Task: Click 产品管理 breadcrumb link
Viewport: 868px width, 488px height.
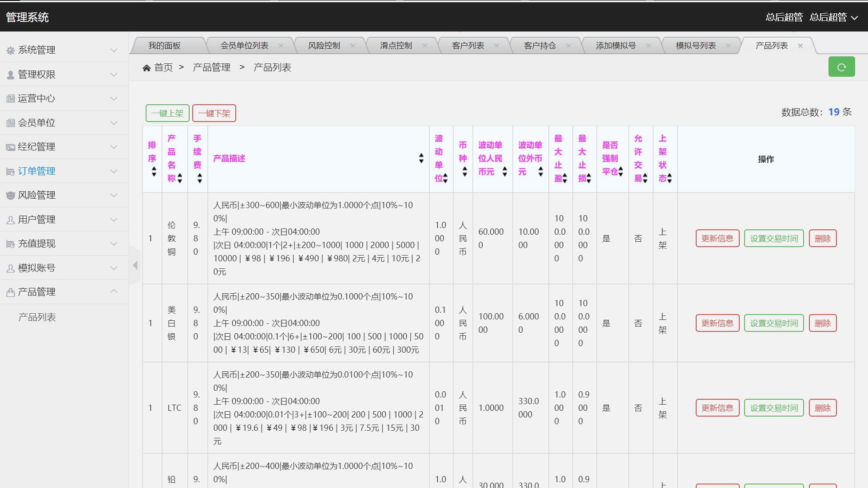Action: pyautogui.click(x=211, y=67)
